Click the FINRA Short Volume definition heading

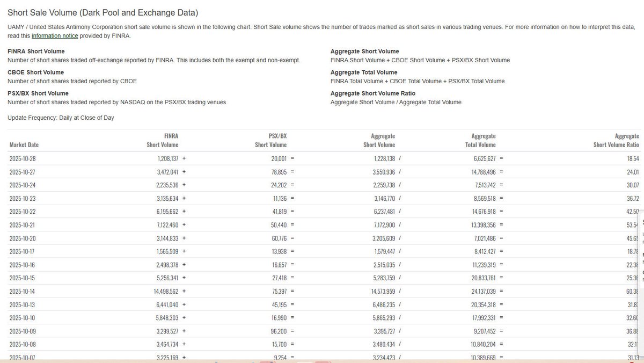pyautogui.click(x=36, y=51)
